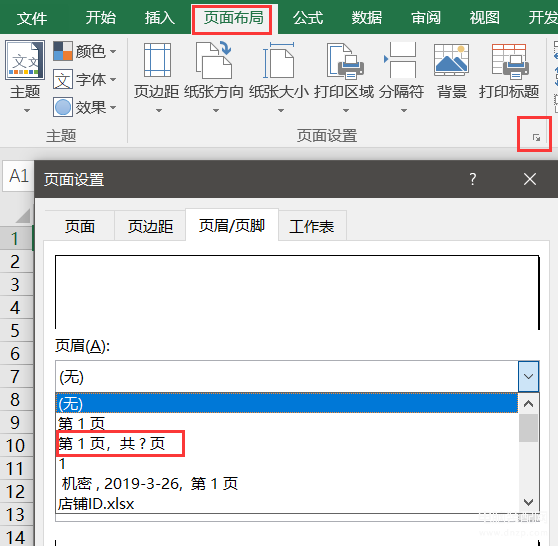Screen dimensions: 558x546
Task: Close the 页面设置 dialog
Action: (x=530, y=179)
